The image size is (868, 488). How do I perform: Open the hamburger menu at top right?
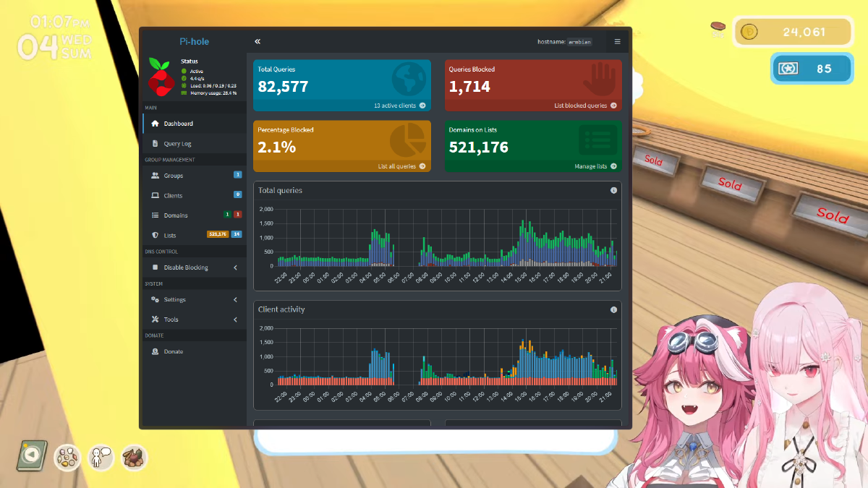click(x=617, y=42)
